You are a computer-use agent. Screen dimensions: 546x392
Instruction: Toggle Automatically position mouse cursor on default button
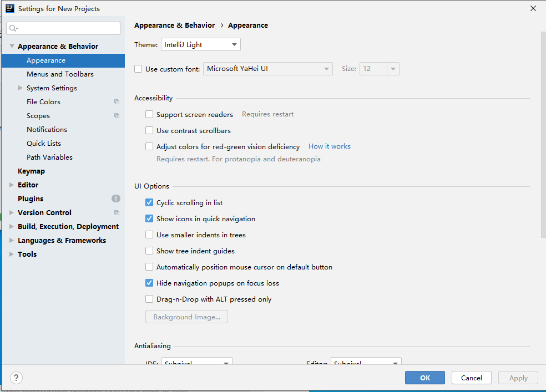coord(149,267)
